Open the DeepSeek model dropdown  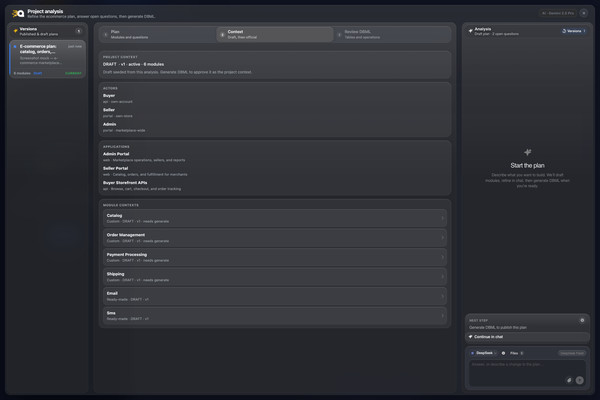484,353
